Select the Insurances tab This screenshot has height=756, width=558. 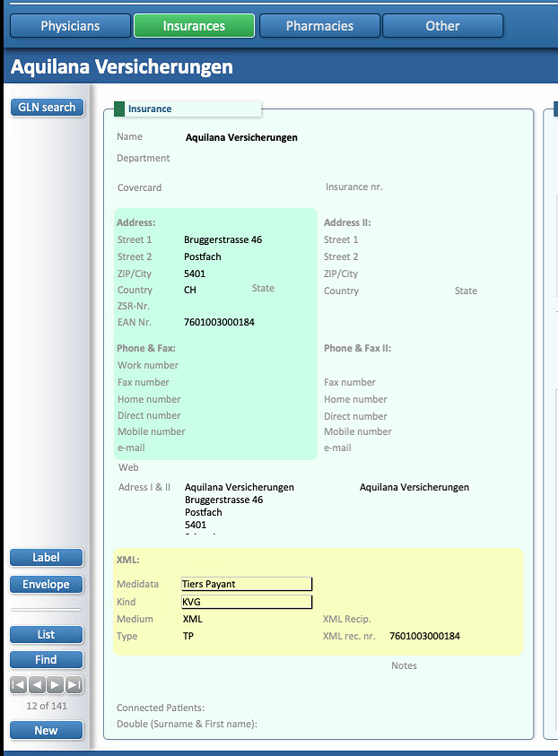(194, 25)
